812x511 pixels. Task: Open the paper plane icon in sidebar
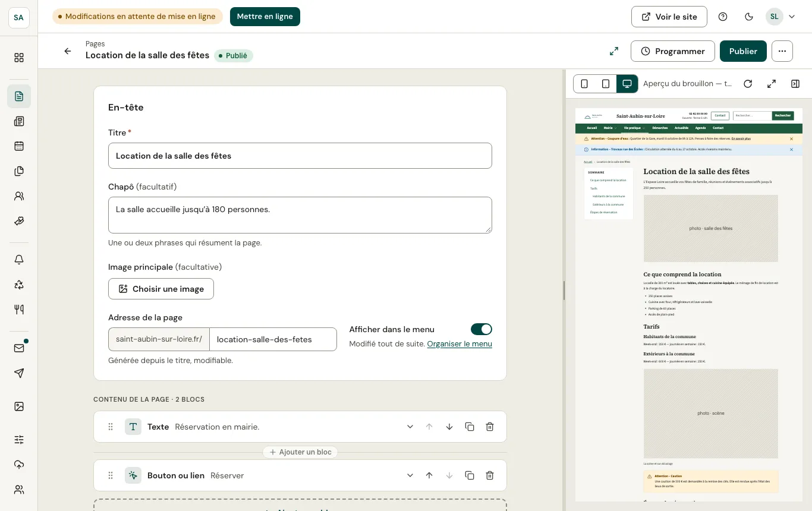(19, 373)
